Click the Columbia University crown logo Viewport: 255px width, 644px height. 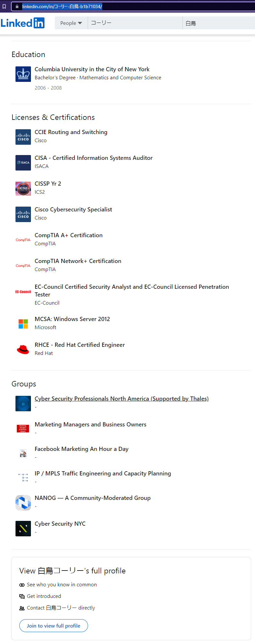coord(23,74)
